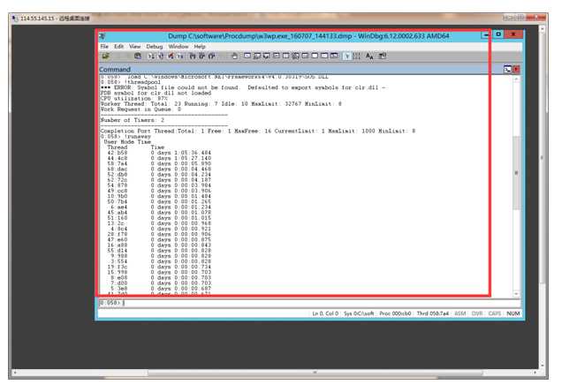Click the Open source file toolbar icon

pos(106,56)
